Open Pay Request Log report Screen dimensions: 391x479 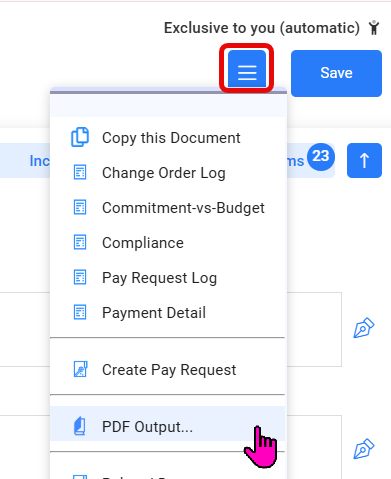click(x=168, y=278)
